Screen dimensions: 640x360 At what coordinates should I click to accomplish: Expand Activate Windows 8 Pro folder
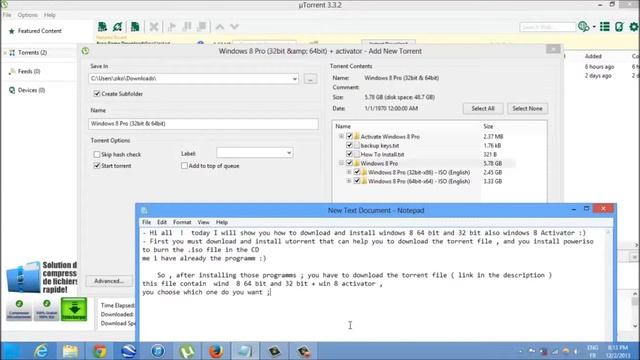341,136
